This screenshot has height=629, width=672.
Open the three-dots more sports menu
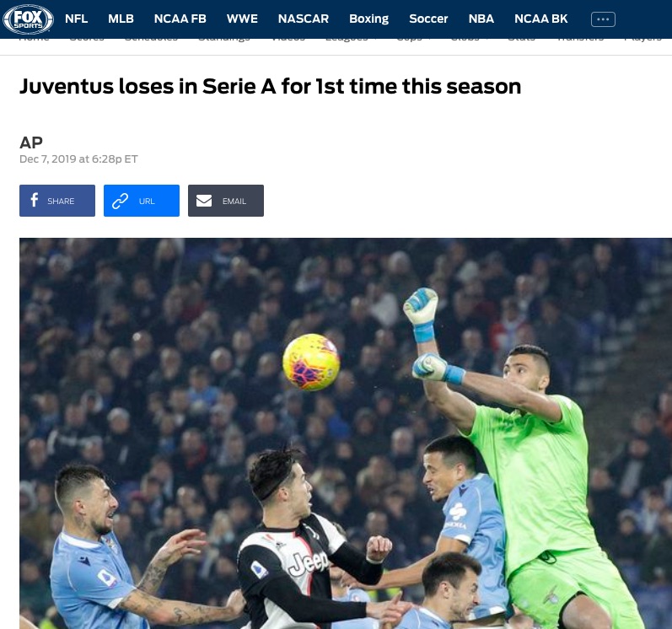[603, 19]
